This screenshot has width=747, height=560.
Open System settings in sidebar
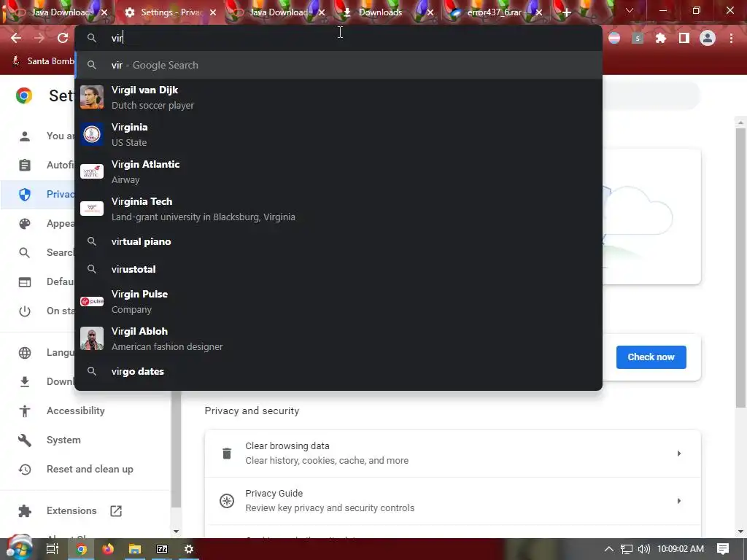[63, 440]
